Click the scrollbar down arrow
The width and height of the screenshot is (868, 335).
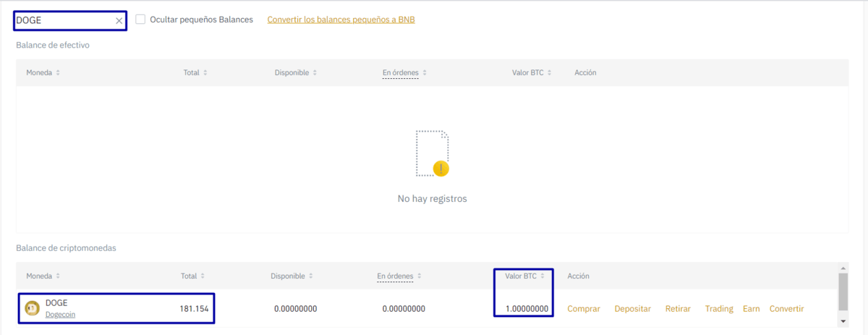pos(843,321)
